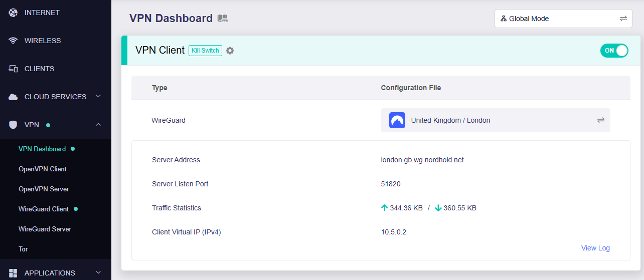The width and height of the screenshot is (644, 280).
Task: Click the Internet globe icon in sidebar
Action: coord(13,13)
